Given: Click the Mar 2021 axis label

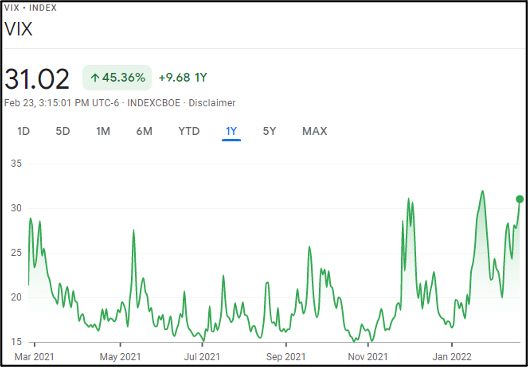Looking at the screenshot, I should pyautogui.click(x=34, y=357).
